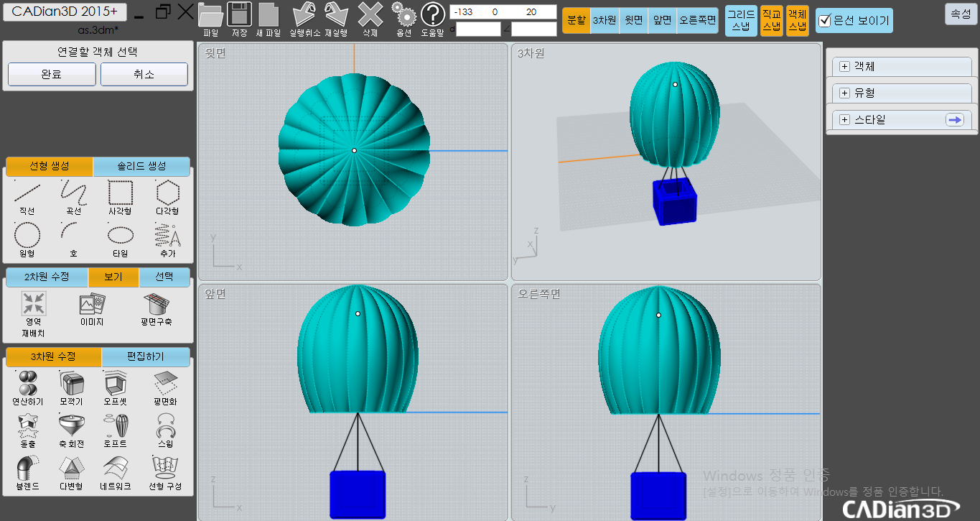Viewport: 980px width, 521px height.
Task: Click the 취소 cancel button
Action: 144,74
